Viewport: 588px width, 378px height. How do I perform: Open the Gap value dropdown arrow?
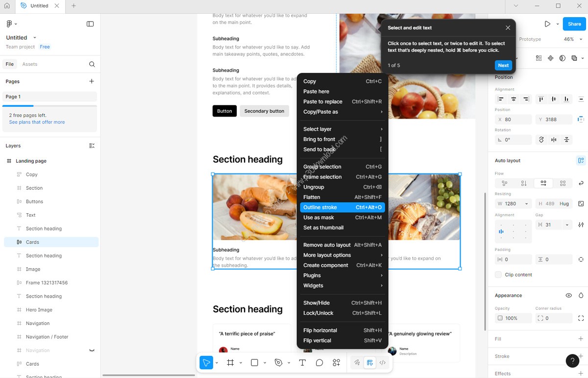pos(567,225)
